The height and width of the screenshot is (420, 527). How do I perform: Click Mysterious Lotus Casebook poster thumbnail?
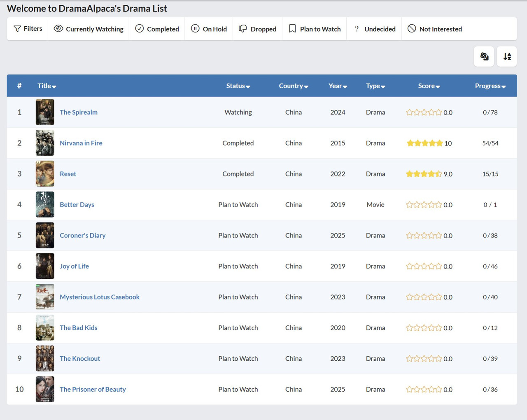45,297
